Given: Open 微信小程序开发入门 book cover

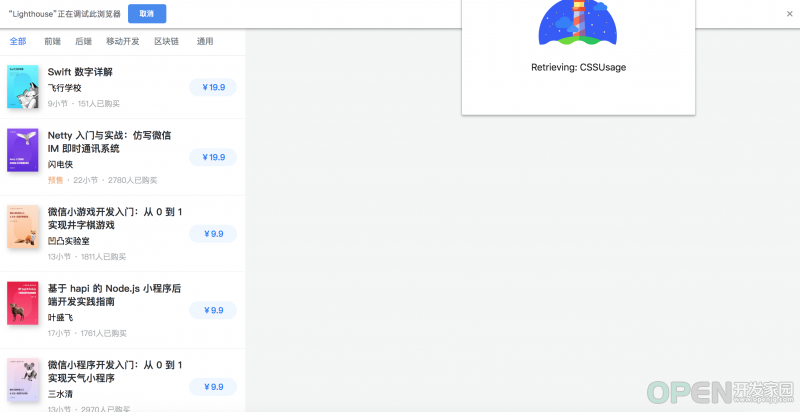Looking at the screenshot, I should [23, 379].
